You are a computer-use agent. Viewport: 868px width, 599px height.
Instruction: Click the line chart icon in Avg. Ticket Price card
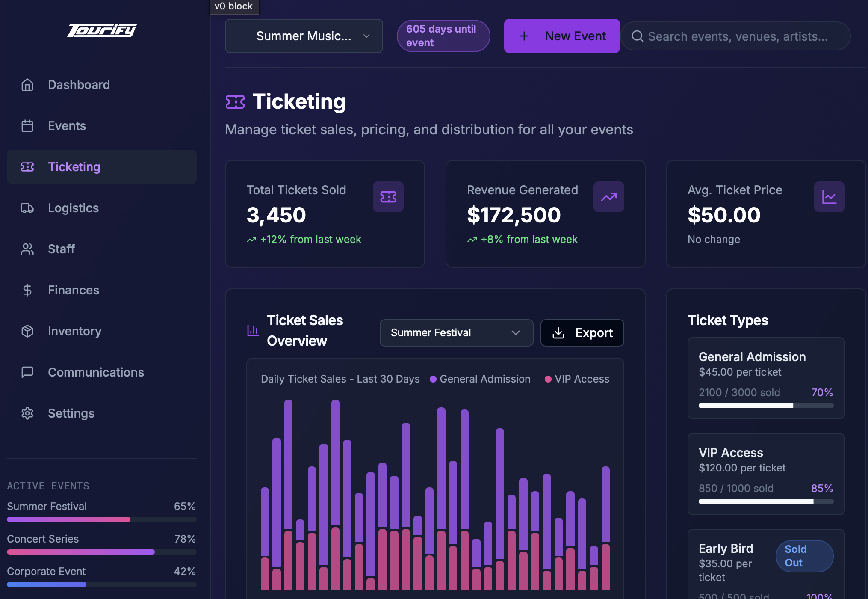click(x=830, y=197)
